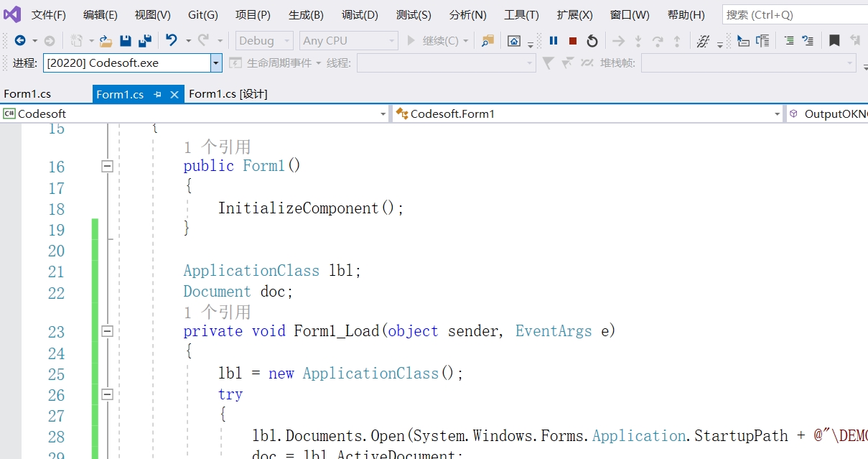This screenshot has height=459, width=868.
Task: Click the lbl.Documents.Open code line
Action: [560, 436]
